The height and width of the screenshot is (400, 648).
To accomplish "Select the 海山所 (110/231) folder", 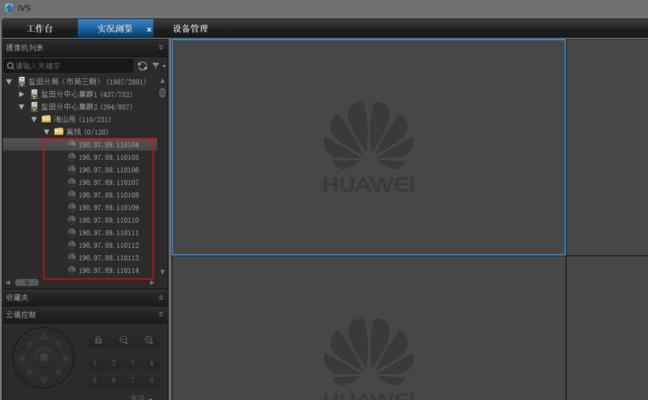I will pos(82,119).
